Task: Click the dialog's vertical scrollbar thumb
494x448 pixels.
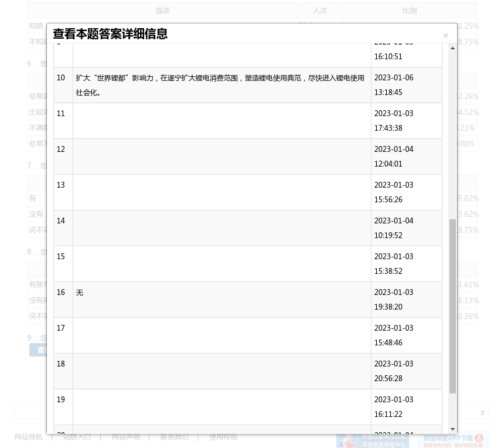Action: [x=452, y=305]
